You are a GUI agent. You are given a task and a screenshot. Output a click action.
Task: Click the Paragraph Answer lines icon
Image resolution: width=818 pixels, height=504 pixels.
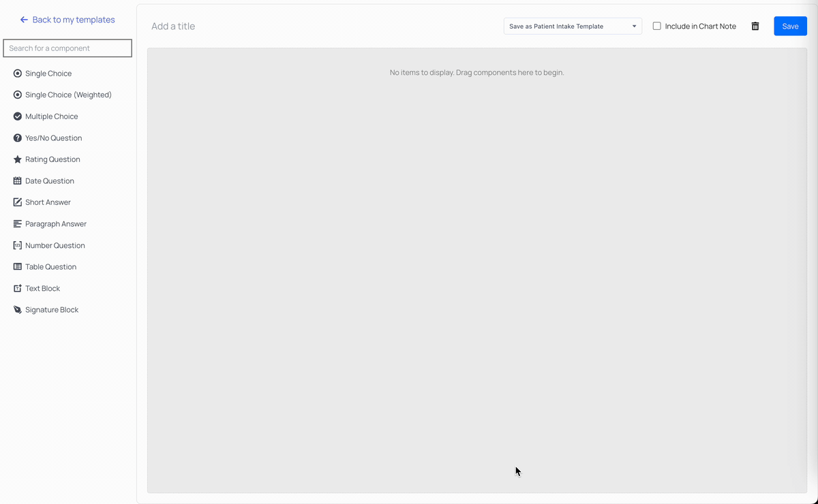(x=18, y=223)
